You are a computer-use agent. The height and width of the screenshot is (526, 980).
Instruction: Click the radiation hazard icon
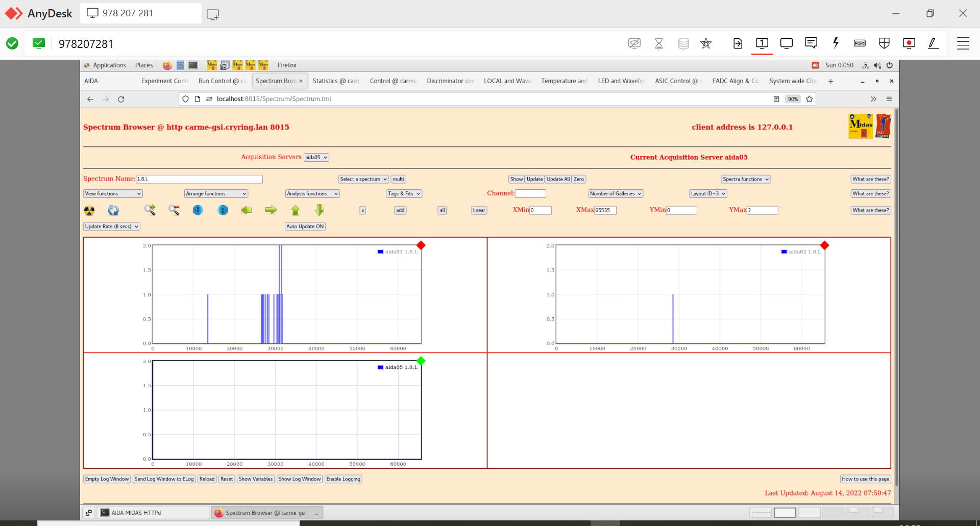point(89,210)
